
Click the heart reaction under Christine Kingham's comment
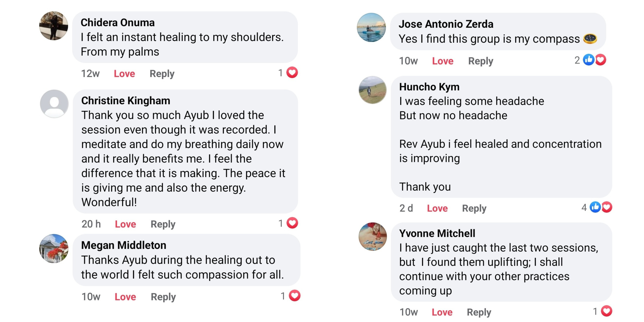click(x=292, y=223)
